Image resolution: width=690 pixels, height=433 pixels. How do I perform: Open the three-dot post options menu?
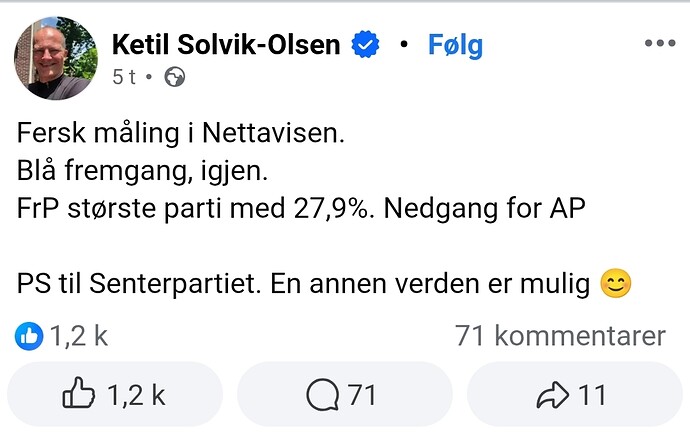point(661,44)
